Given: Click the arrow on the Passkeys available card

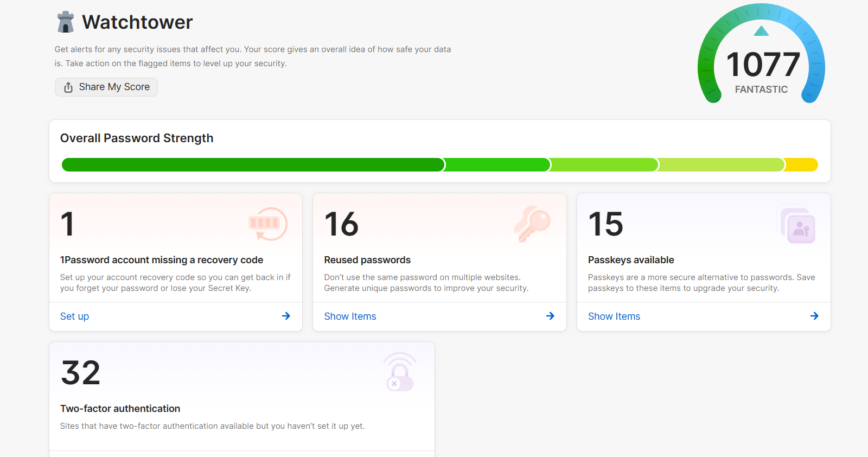Looking at the screenshot, I should [x=814, y=316].
